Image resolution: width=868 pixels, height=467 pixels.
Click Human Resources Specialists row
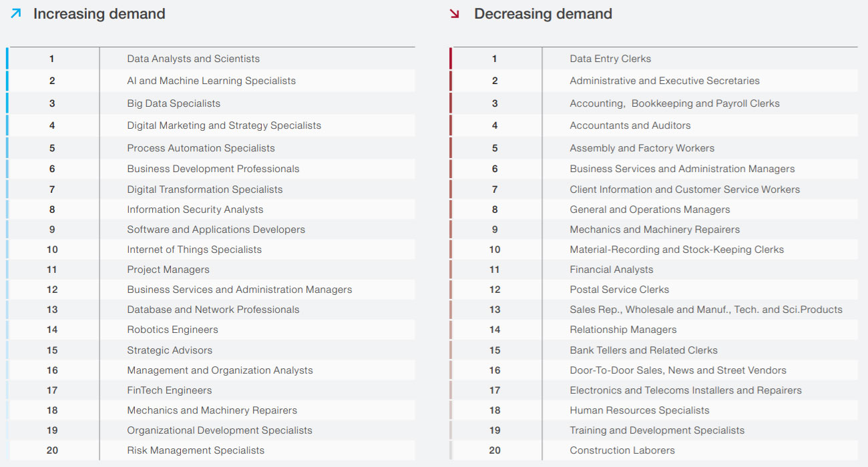(x=639, y=410)
